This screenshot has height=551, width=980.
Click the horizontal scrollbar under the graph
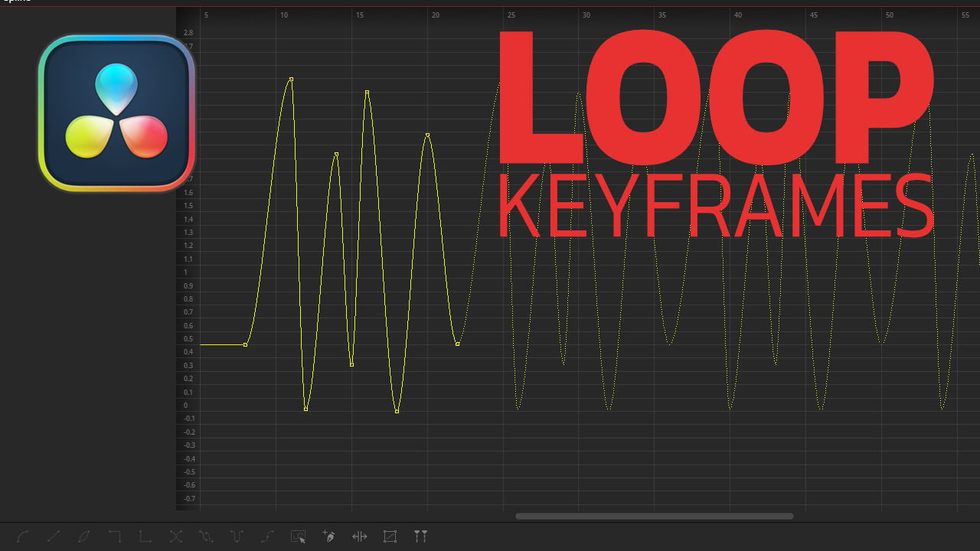click(x=655, y=516)
